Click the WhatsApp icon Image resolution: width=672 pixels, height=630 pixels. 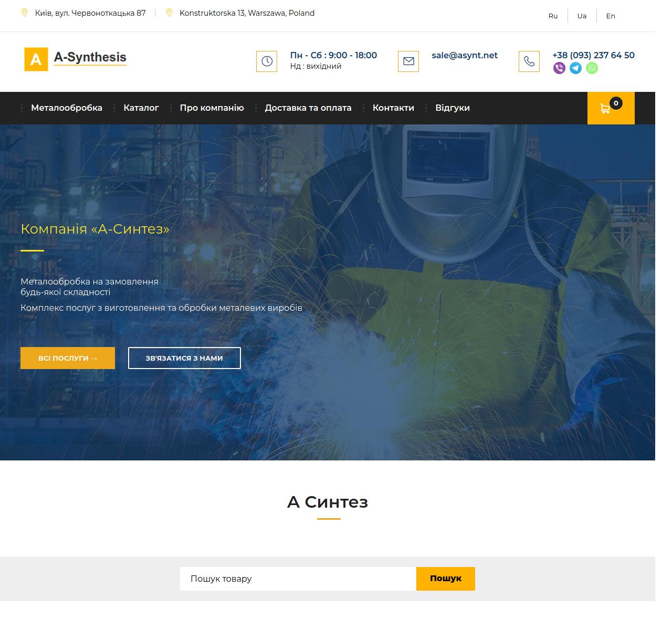click(x=592, y=68)
